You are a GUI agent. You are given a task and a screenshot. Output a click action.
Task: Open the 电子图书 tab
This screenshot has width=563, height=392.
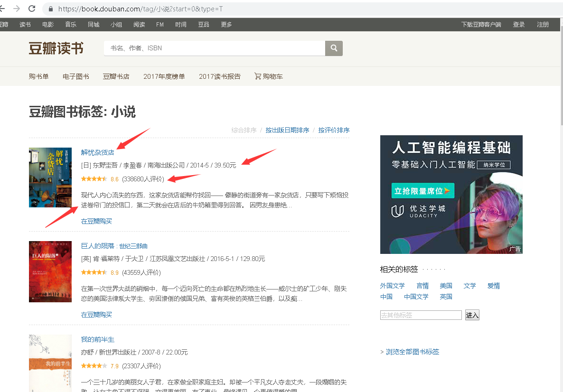(76, 76)
